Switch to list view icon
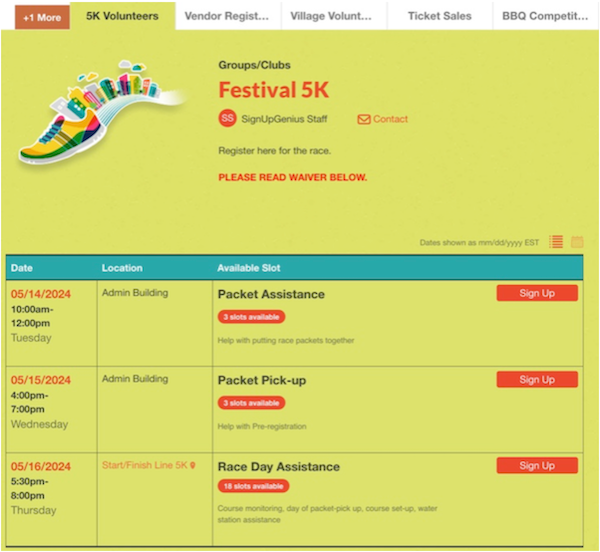The height and width of the screenshot is (552, 600). pyautogui.click(x=556, y=242)
